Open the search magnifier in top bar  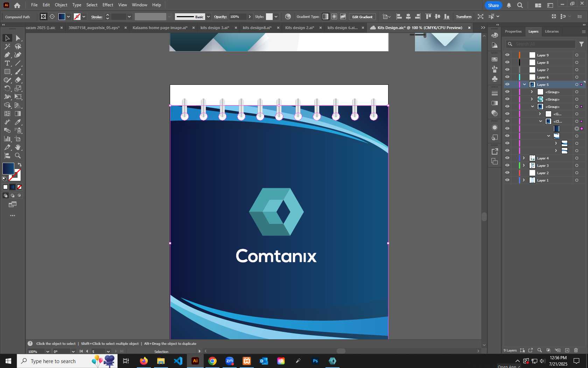tap(520, 5)
